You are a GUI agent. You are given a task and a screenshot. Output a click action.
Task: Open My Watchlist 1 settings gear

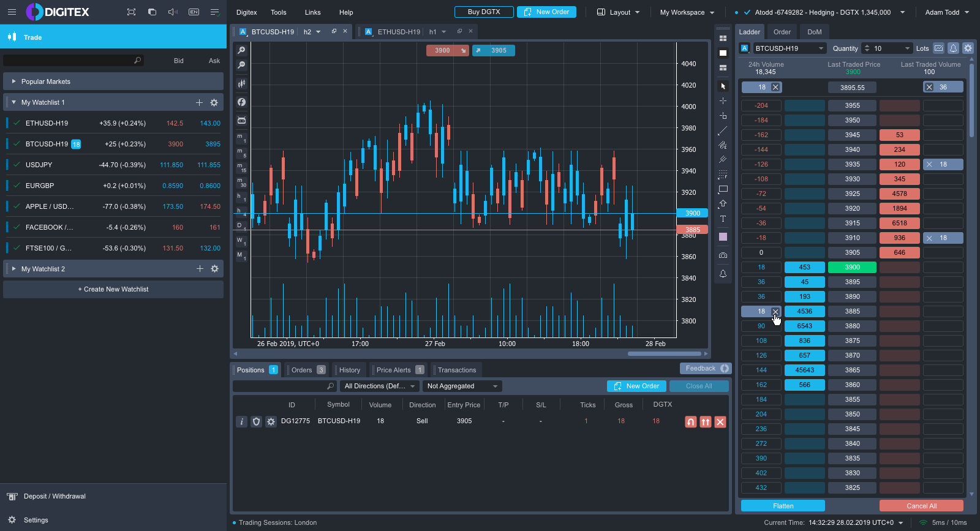[214, 103]
